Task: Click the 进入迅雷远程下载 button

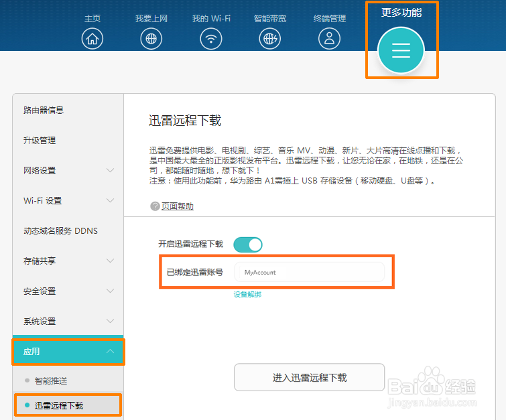Action: (309, 377)
